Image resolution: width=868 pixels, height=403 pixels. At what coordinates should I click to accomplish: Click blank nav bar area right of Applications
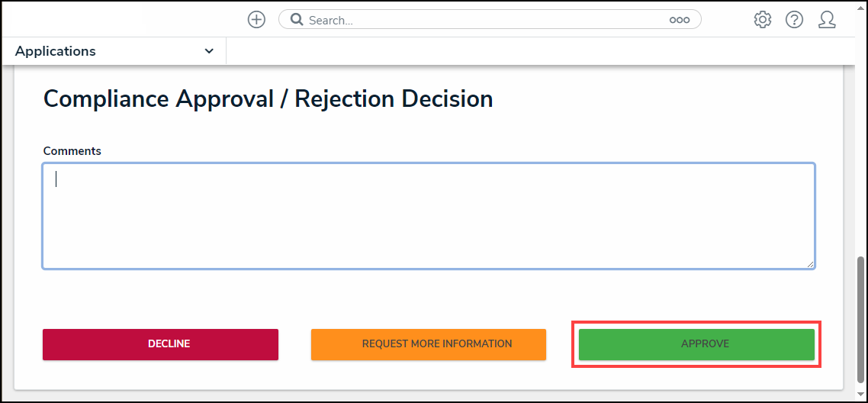pyautogui.click(x=534, y=51)
